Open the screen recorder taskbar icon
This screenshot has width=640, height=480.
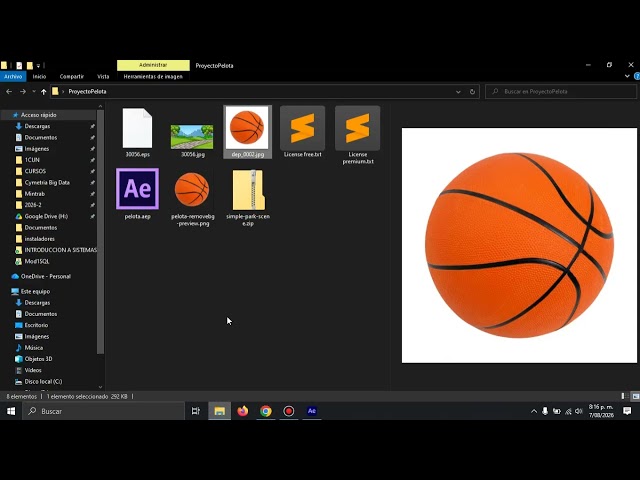[x=289, y=411]
